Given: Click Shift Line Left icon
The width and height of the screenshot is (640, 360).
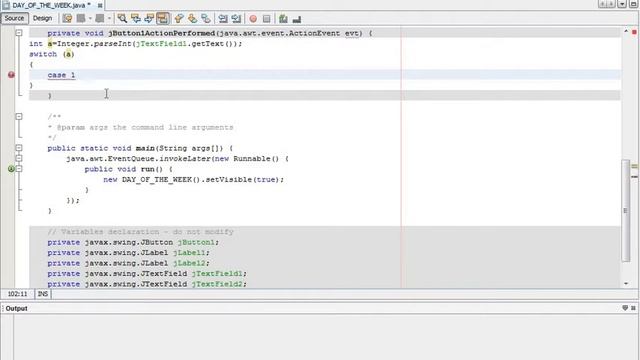Looking at the screenshot, I should pyautogui.click(x=223, y=18).
